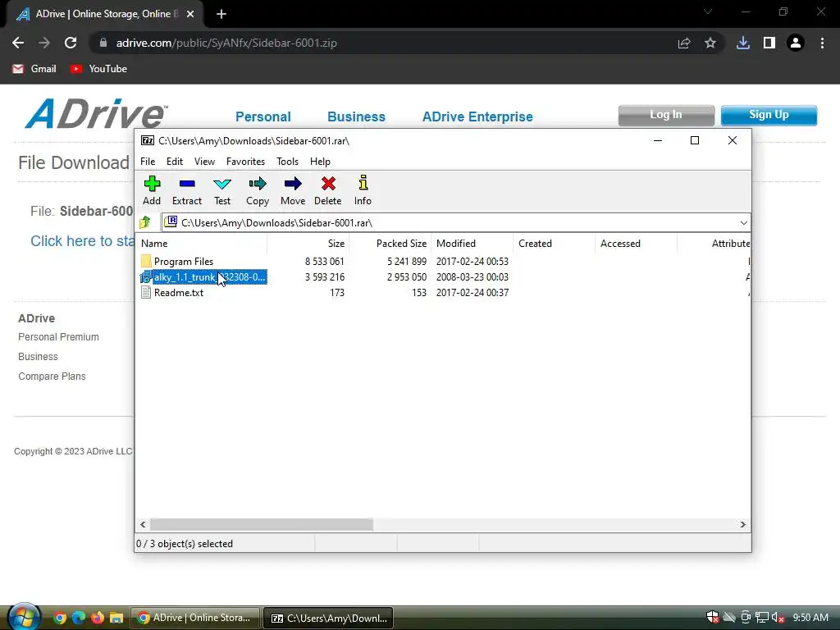Viewport: 840px width, 630px height.
Task: Sort by the Created column header
Action: point(554,243)
